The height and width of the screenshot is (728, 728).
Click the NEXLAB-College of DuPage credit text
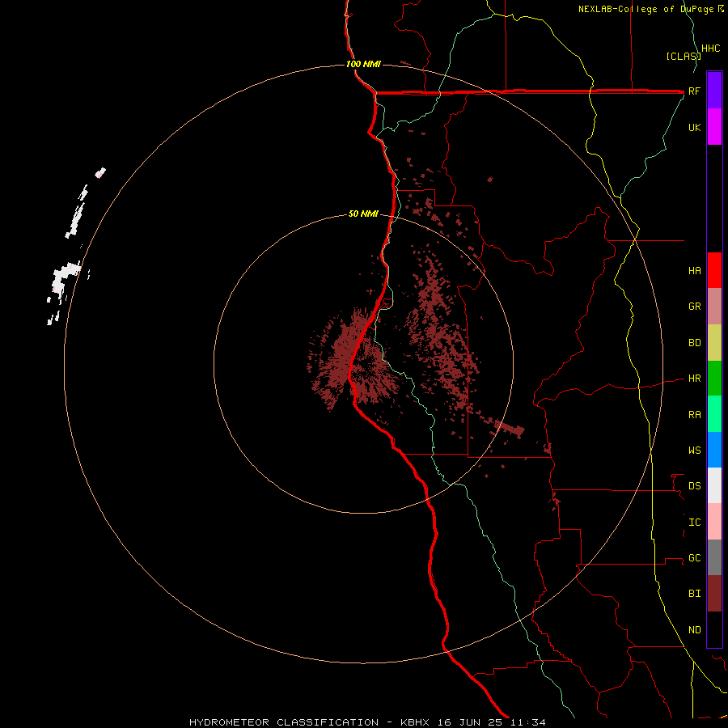[647, 9]
